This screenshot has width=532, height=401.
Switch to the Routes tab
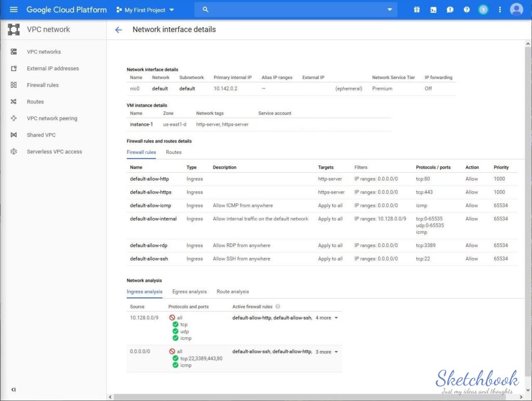pyautogui.click(x=174, y=152)
